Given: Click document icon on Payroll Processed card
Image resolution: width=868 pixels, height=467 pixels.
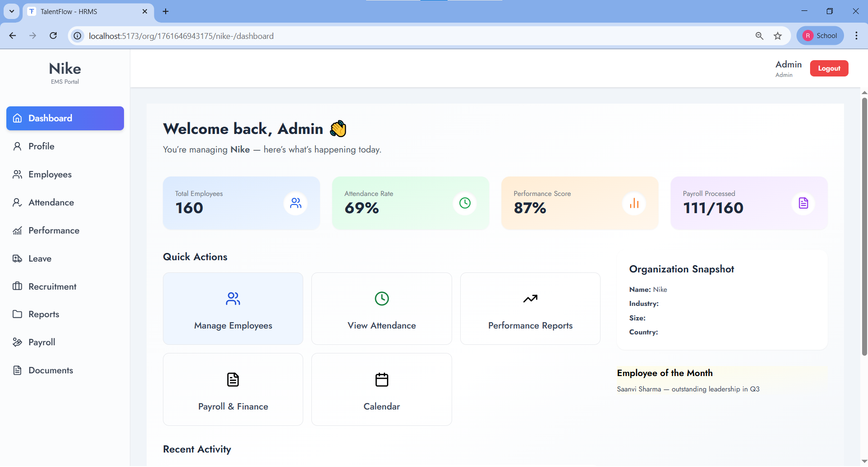Looking at the screenshot, I should [x=803, y=203].
